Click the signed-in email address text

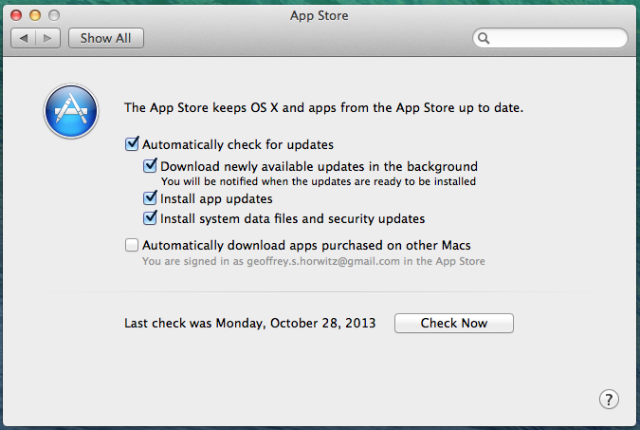[323, 262]
